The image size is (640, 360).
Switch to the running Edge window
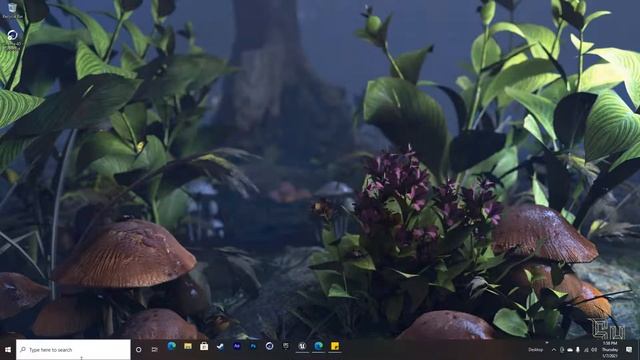(x=318, y=347)
